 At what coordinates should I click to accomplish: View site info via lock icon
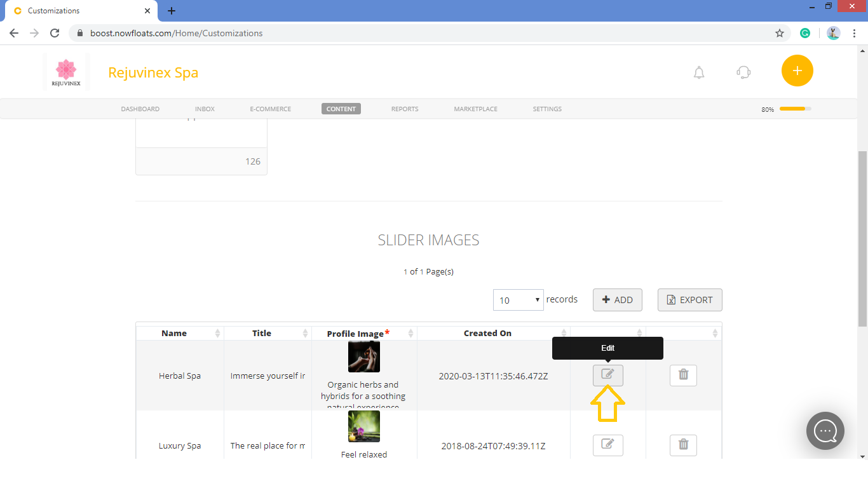pos(80,33)
